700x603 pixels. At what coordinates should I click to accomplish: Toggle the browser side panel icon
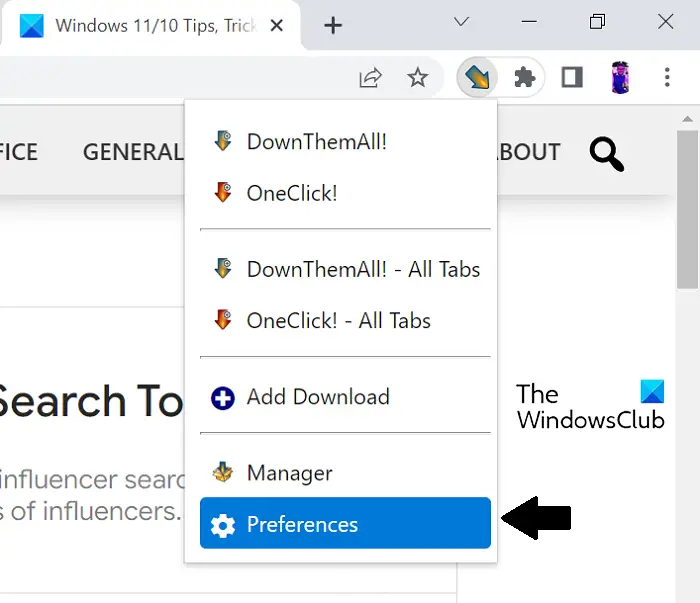coord(572,77)
